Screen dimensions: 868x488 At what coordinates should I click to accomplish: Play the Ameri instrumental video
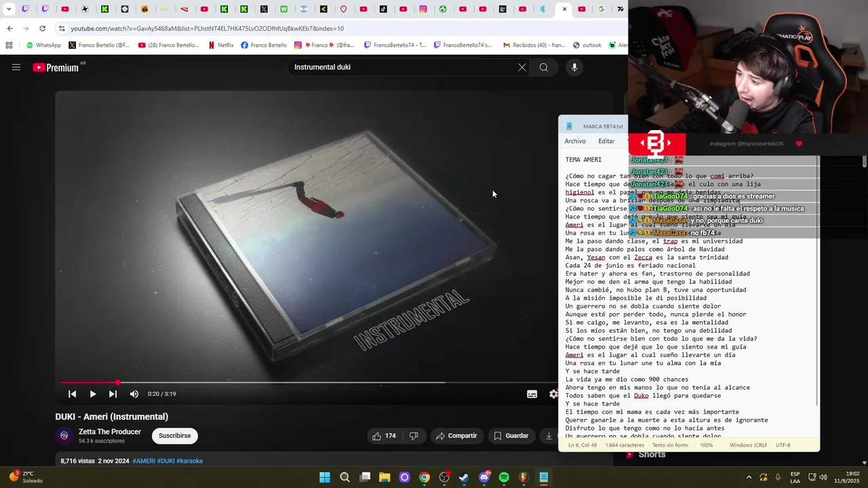pos(93,394)
